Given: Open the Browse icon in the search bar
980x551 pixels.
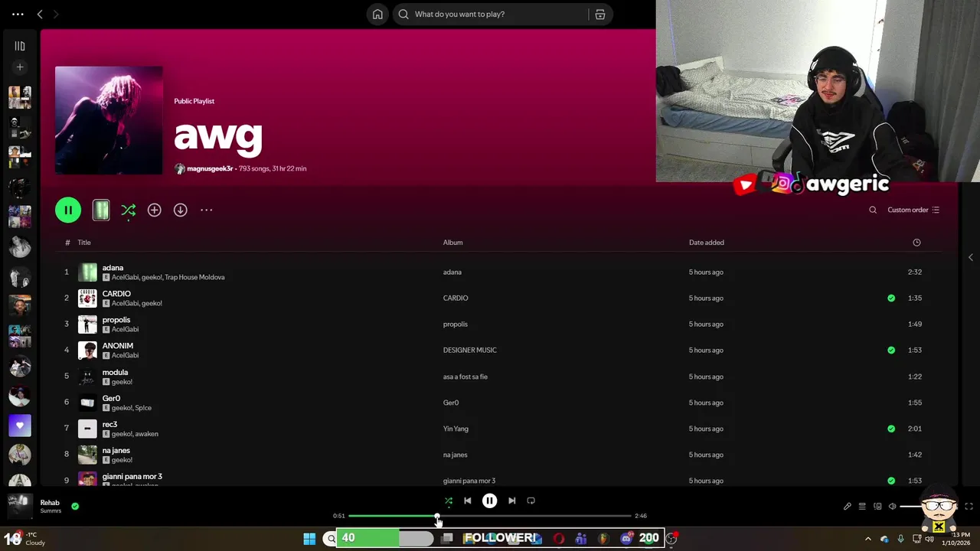Looking at the screenshot, I should tap(600, 14).
